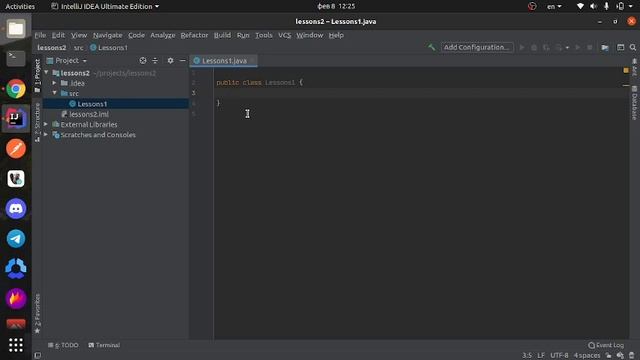Screen dimensions: 640x360
Task: Open the Refactor menu
Action: [194, 35]
